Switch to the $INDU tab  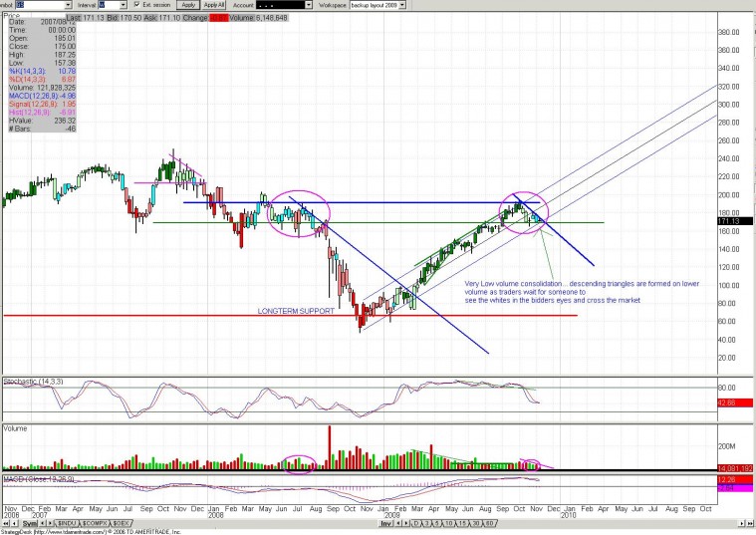[x=67, y=523]
